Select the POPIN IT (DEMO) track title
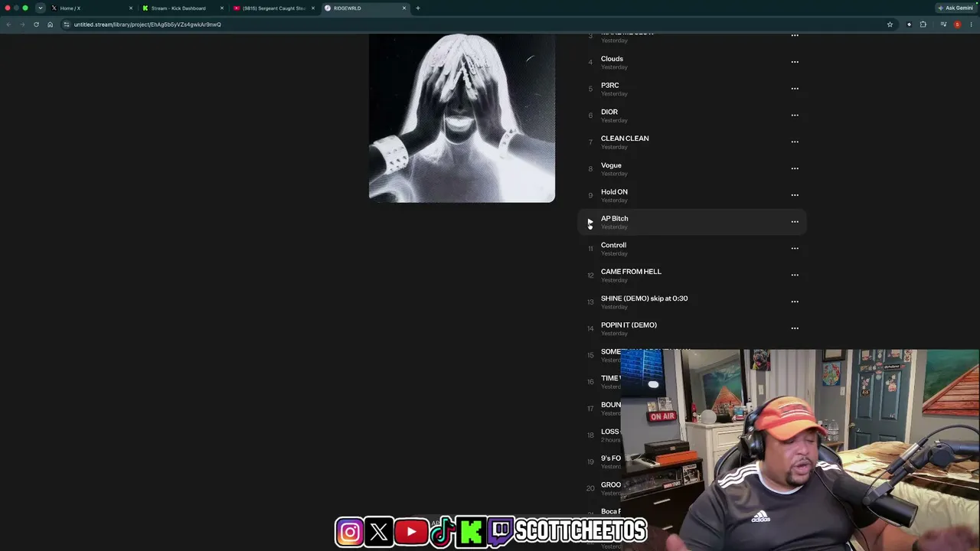The width and height of the screenshot is (980, 551). click(629, 325)
